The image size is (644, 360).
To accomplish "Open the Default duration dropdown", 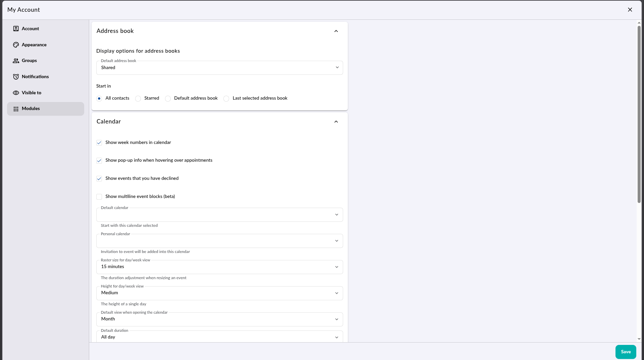I will pos(220,337).
